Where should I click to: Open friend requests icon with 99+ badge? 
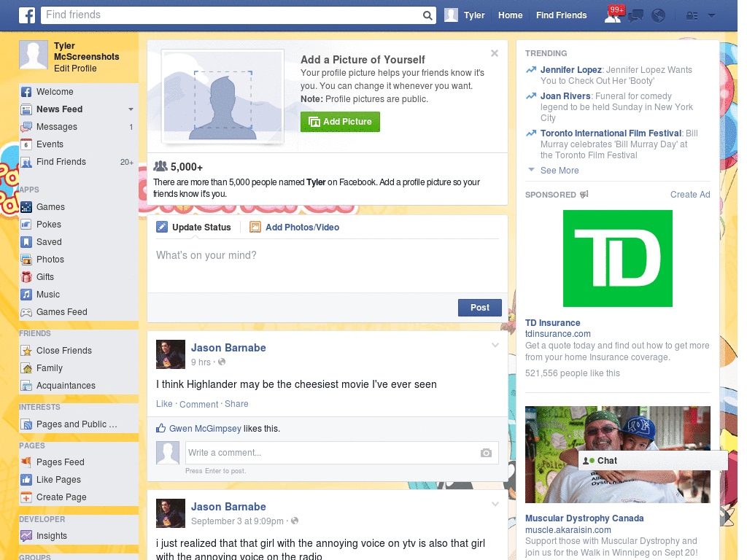point(613,15)
